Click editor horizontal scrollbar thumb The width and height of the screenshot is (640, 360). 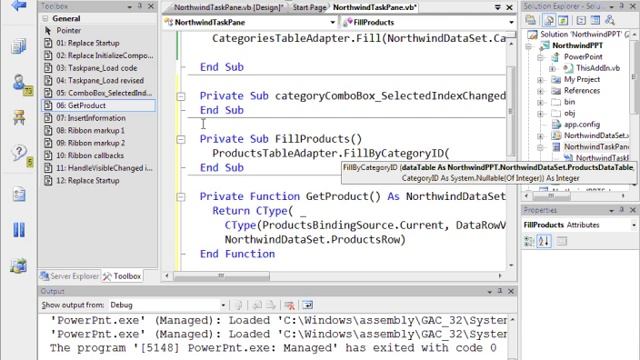221,276
